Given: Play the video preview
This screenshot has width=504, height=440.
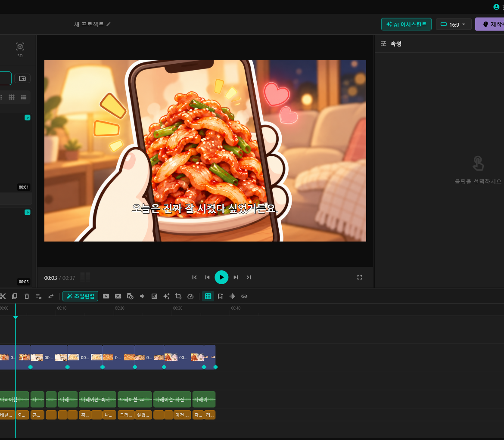Looking at the screenshot, I should point(221,277).
